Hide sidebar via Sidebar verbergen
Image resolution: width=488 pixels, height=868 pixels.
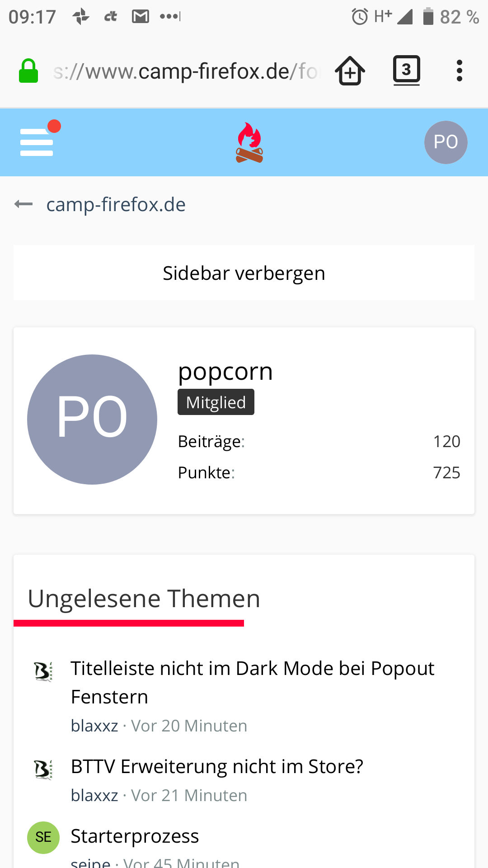click(244, 273)
